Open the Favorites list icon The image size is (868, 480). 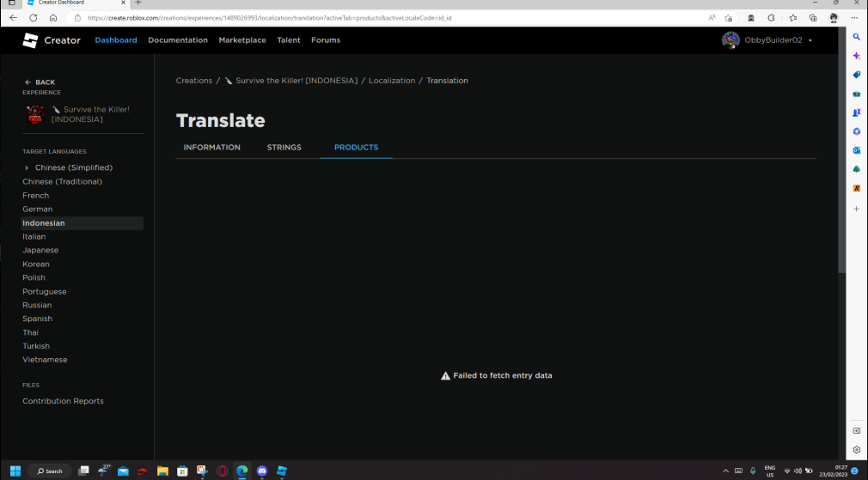coord(792,18)
